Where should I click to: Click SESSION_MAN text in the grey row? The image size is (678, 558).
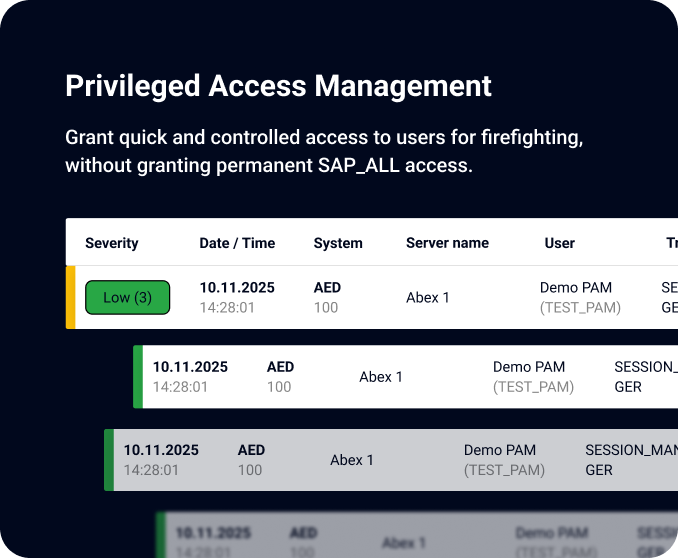pyautogui.click(x=631, y=450)
